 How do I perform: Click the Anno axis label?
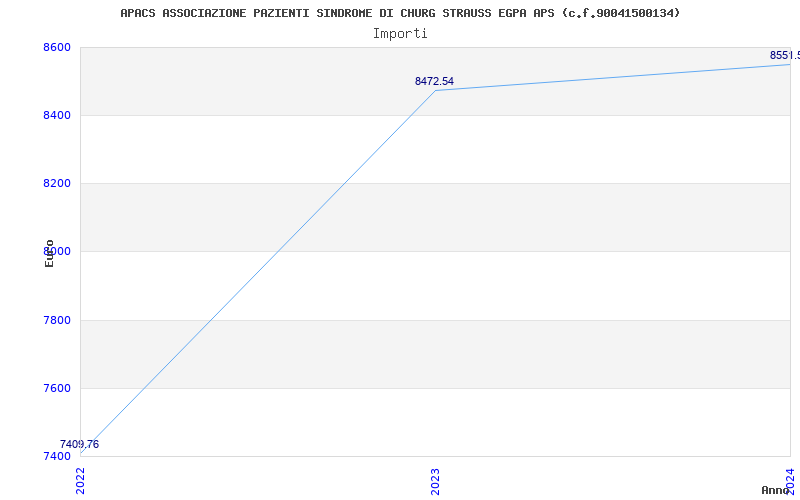point(775,490)
